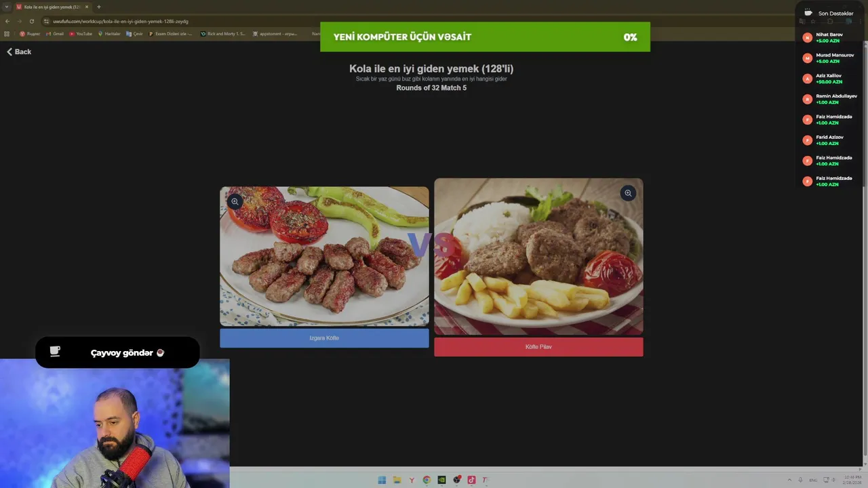Open the magnifier on Köfte Pilav image
The width and height of the screenshot is (868, 488).
point(628,193)
